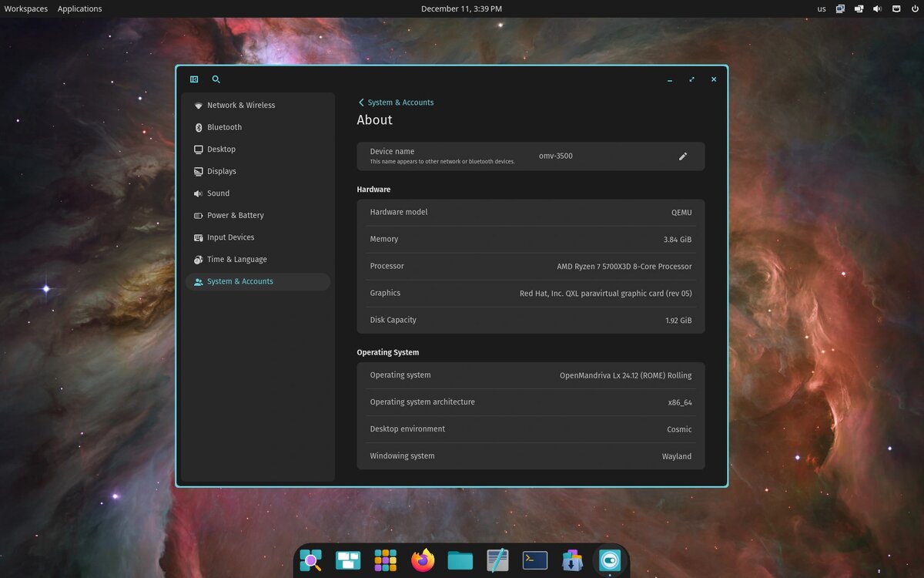Open the app library grid icon
The width and height of the screenshot is (924, 578).
[x=385, y=560]
